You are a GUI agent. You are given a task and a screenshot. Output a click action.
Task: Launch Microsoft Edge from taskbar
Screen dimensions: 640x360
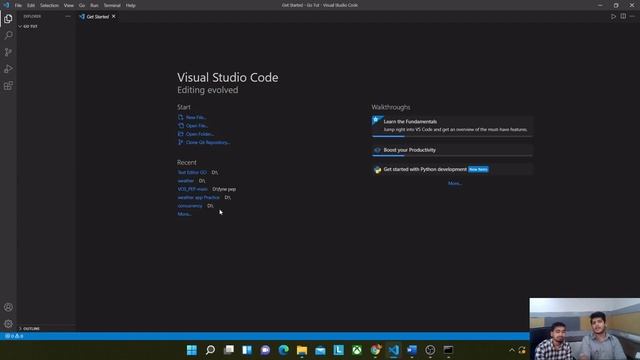click(283, 350)
